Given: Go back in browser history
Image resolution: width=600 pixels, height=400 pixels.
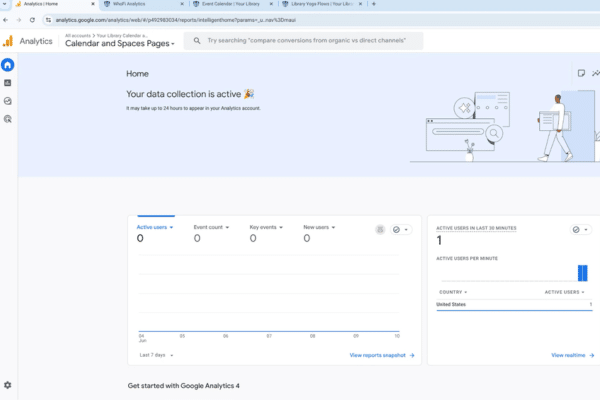Looking at the screenshot, I should [x=5, y=20].
